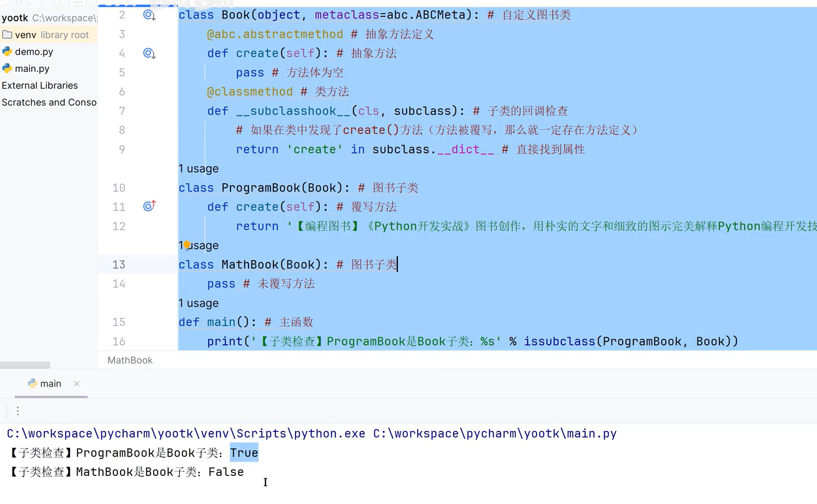This screenshot has height=504, width=817.
Task: Open the more options kebab menu in Run panel
Action: (17, 411)
